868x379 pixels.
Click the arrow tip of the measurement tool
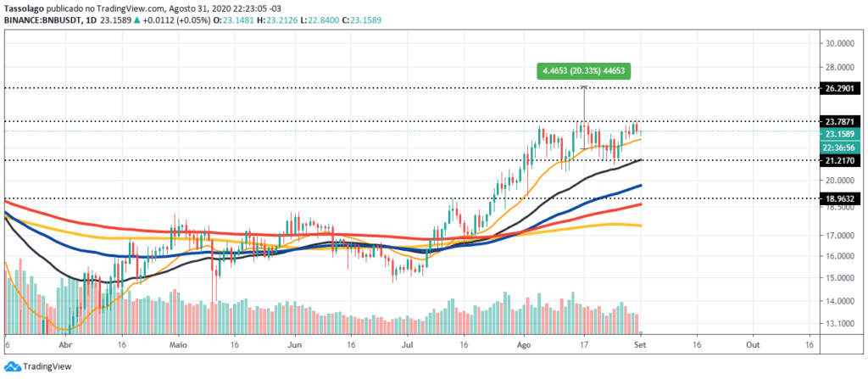point(583,86)
